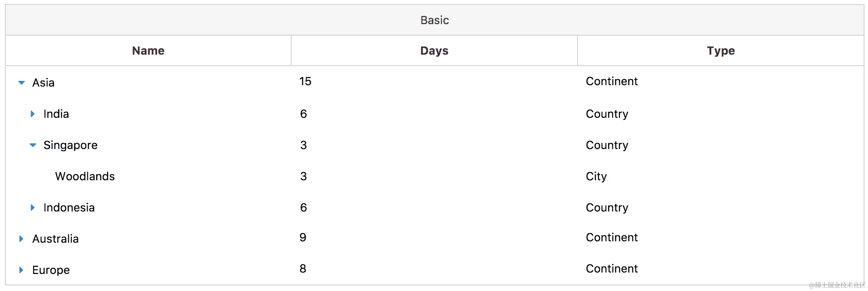Expand the Europe continent arrow
Image resolution: width=868 pixels, height=291 pixels.
pos(21,270)
